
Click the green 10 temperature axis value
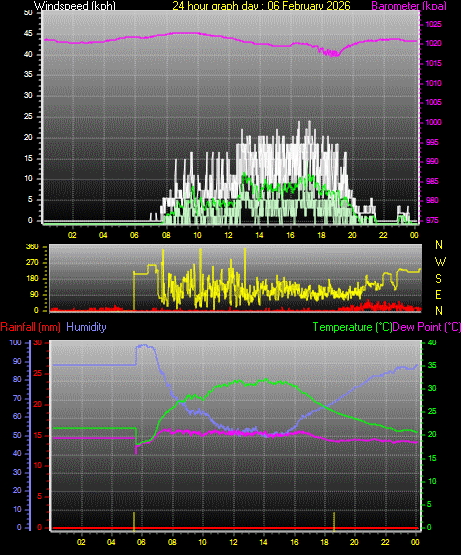432,481
